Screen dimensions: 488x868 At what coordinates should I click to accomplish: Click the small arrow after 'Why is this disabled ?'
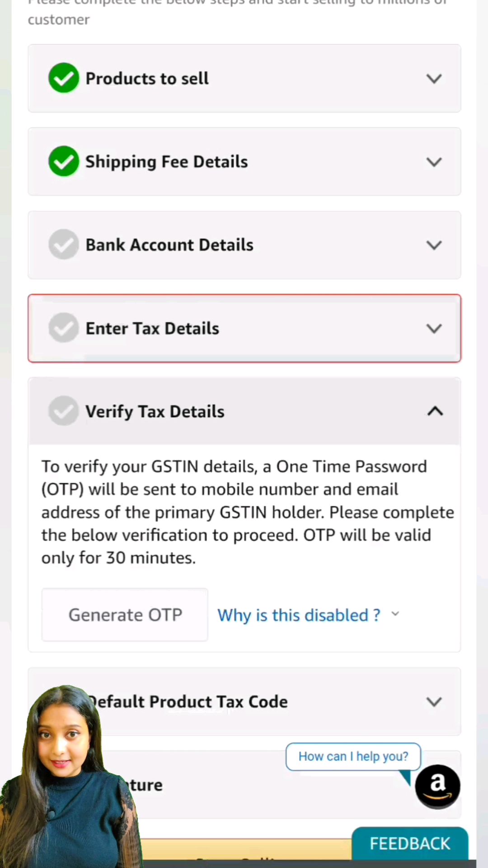click(x=395, y=614)
